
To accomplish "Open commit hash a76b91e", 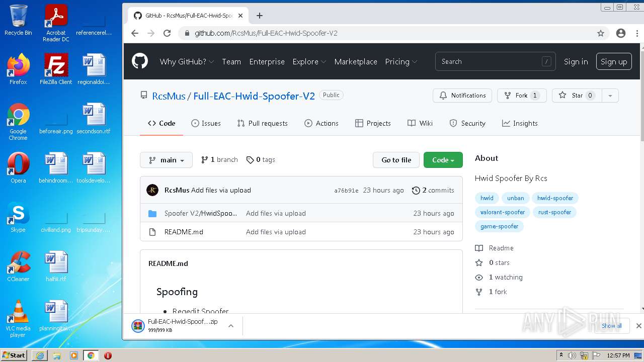I will 346,191.
